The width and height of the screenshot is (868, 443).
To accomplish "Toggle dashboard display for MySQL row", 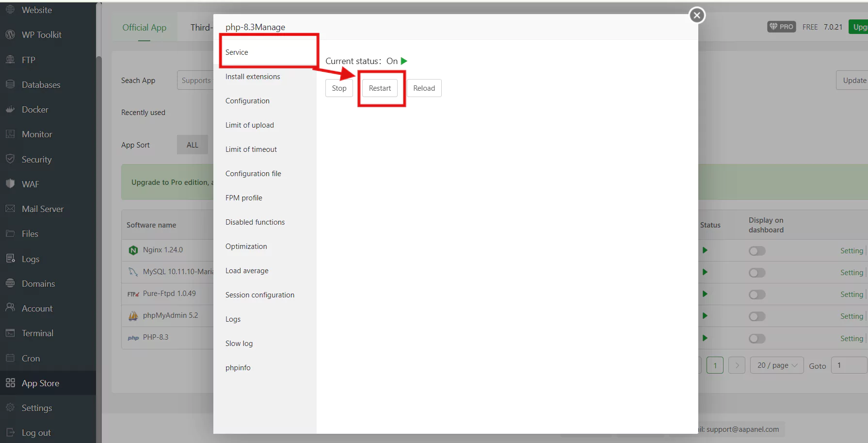I will coord(757,273).
